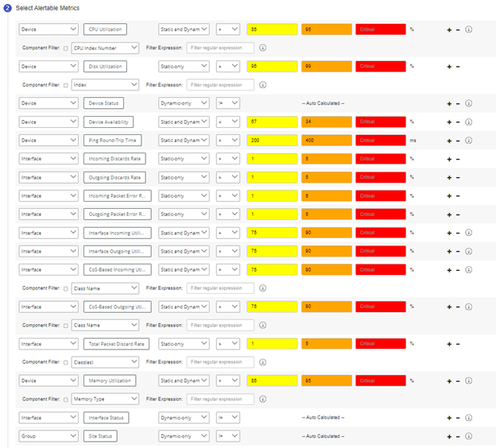Click info icon beside CPU filter expression
Image resolution: width=496 pixels, height=448 pixels.
(x=263, y=48)
